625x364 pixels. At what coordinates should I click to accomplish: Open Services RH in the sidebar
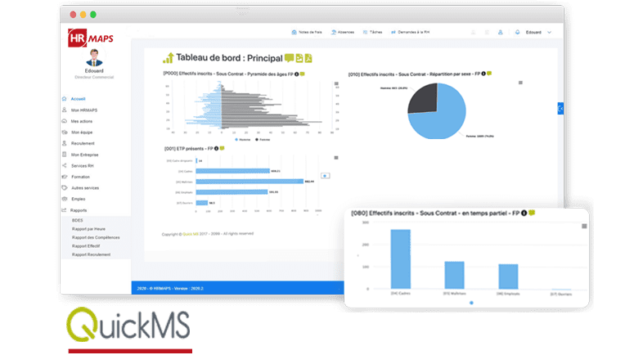pyautogui.click(x=83, y=166)
